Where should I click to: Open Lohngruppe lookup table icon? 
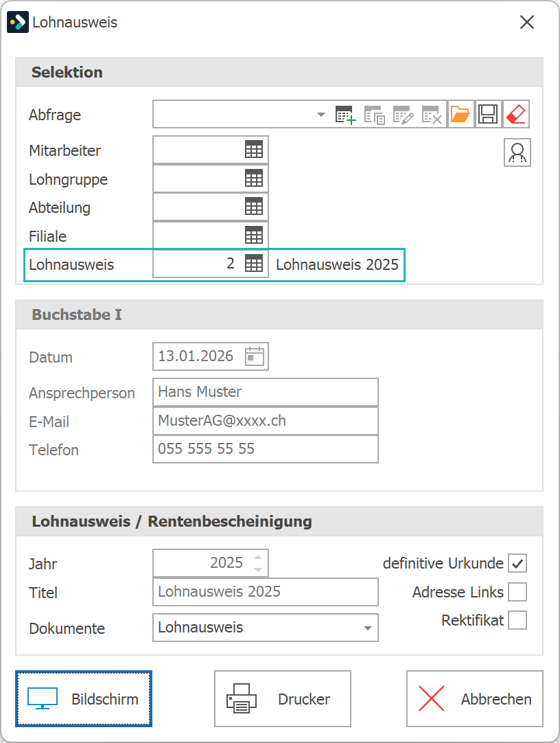coord(254,178)
